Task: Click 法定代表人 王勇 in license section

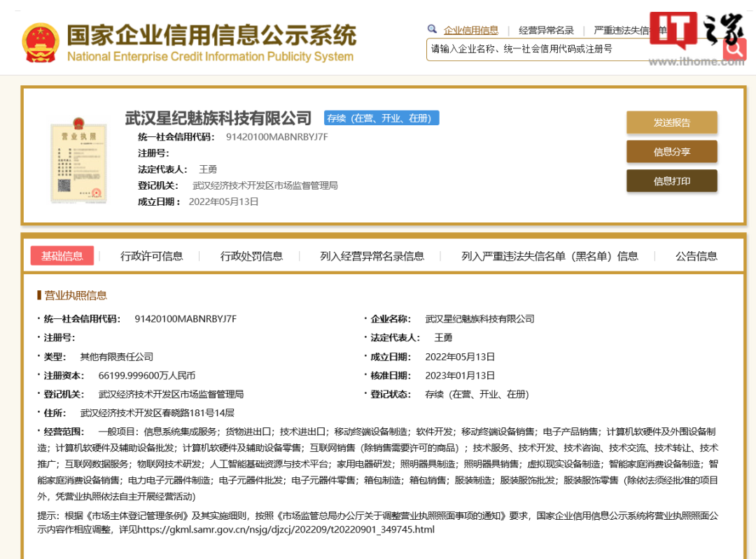Action: pyautogui.click(x=443, y=337)
